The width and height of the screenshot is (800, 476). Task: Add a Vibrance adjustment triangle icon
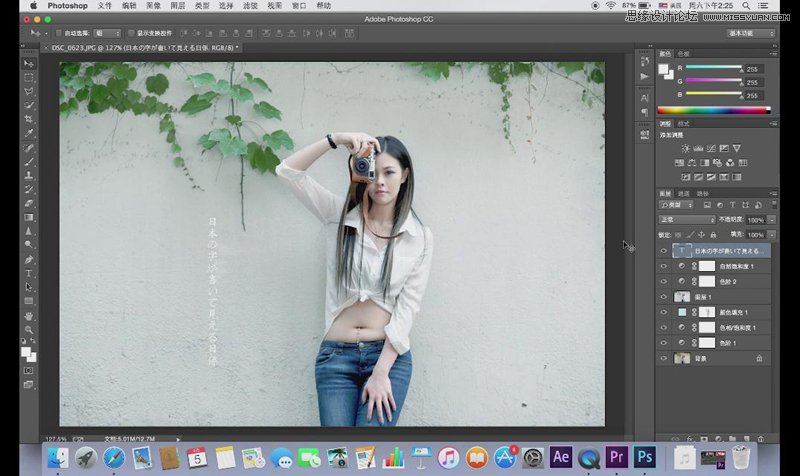pyautogui.click(x=737, y=148)
